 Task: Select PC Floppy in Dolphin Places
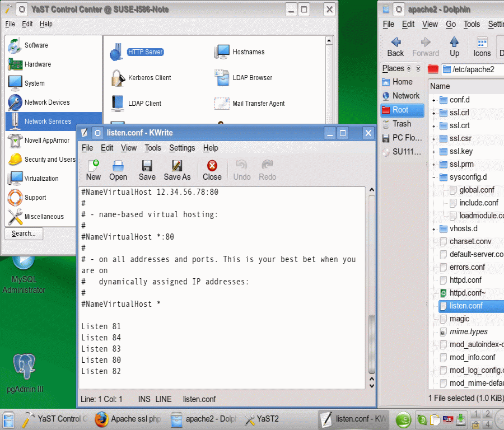coord(402,138)
